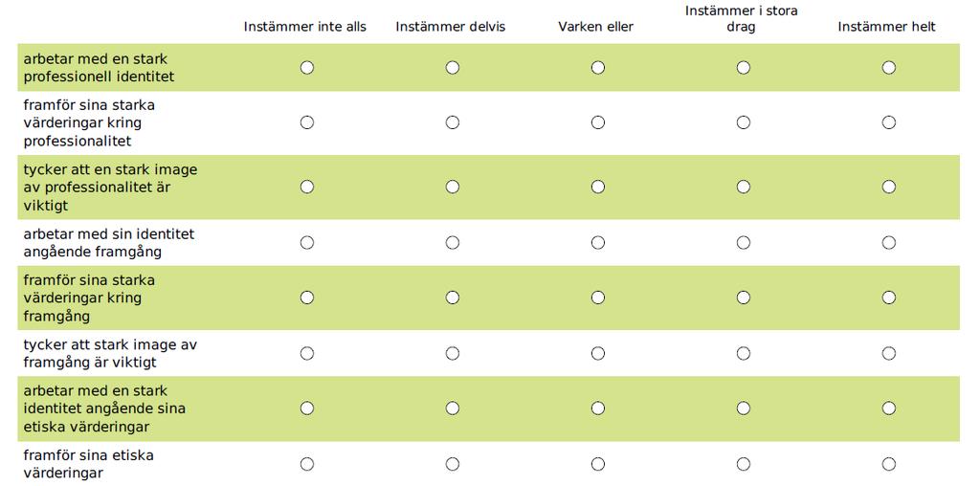This screenshot has height=486, width=980.
Task: Select 'Instämmer helt' for 'image av framgång är viktigt'
Action: pyautogui.click(x=889, y=354)
